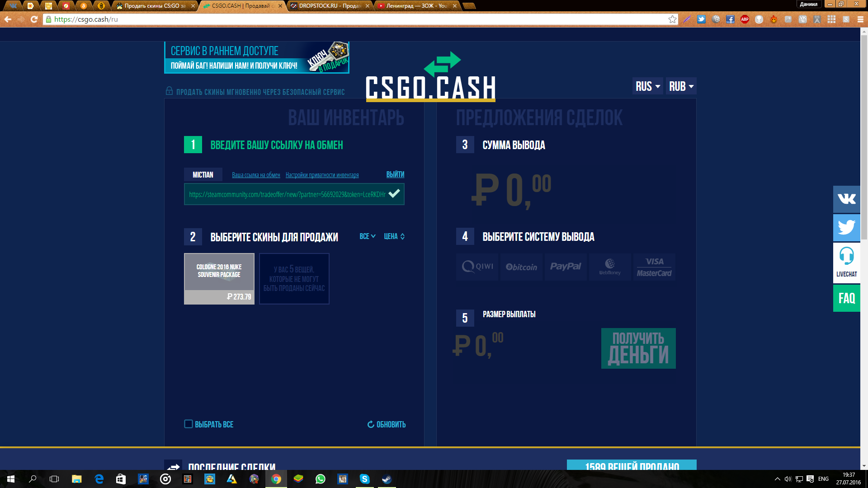This screenshot has height=488, width=868.
Task: Click the ПОЛУЧИТЬ ДЕНЬГИ button
Action: (638, 348)
